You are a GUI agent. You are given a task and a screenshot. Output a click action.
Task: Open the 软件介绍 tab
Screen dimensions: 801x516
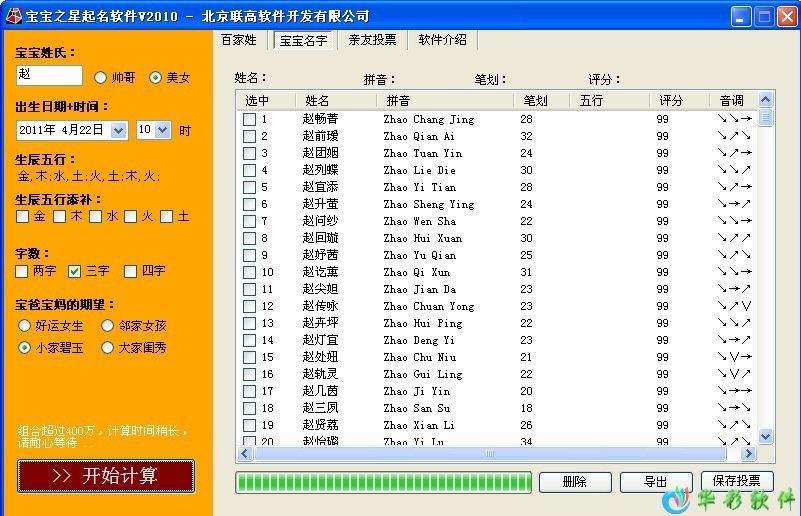(442, 40)
